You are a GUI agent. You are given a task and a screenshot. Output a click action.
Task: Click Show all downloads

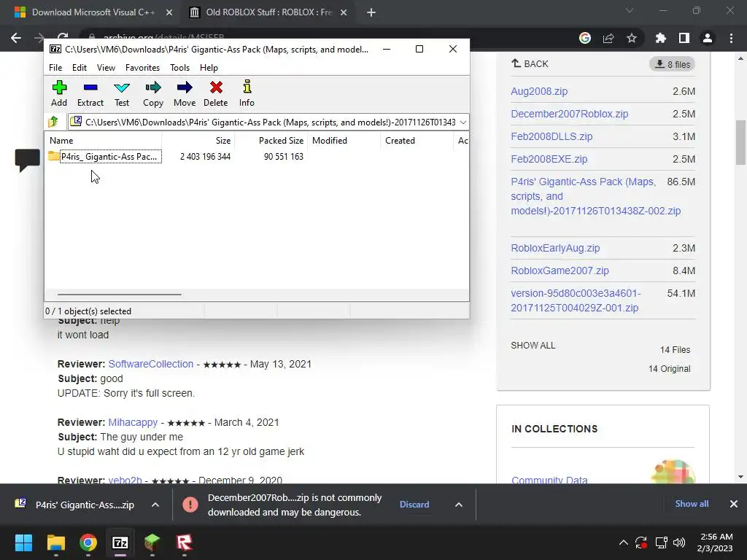pyautogui.click(x=692, y=504)
